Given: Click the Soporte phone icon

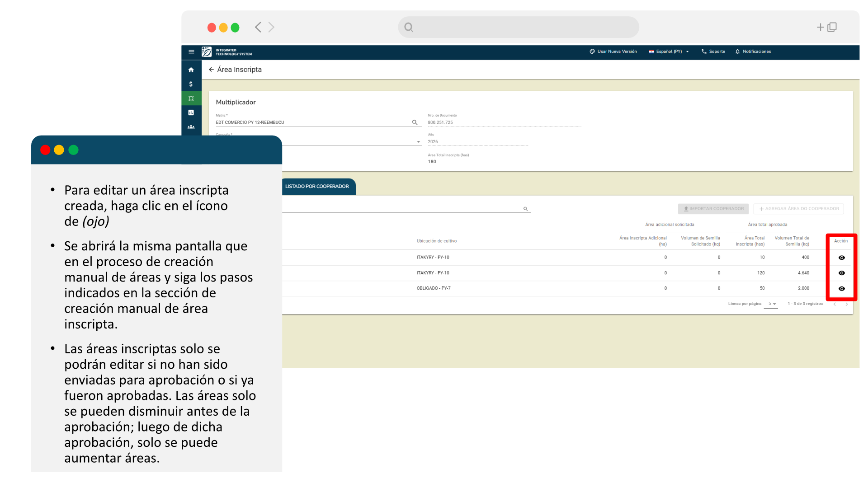Looking at the screenshot, I should point(704,52).
